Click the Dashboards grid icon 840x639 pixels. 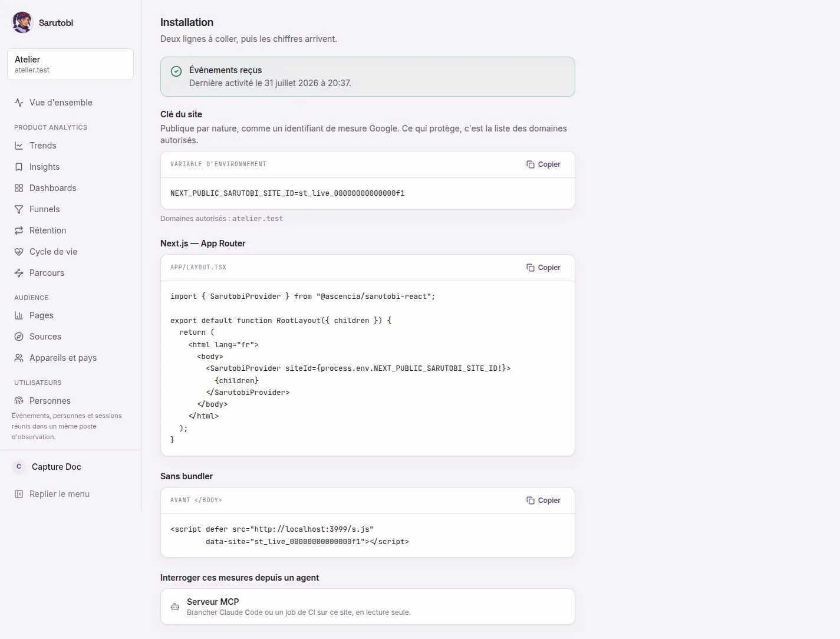(19, 188)
